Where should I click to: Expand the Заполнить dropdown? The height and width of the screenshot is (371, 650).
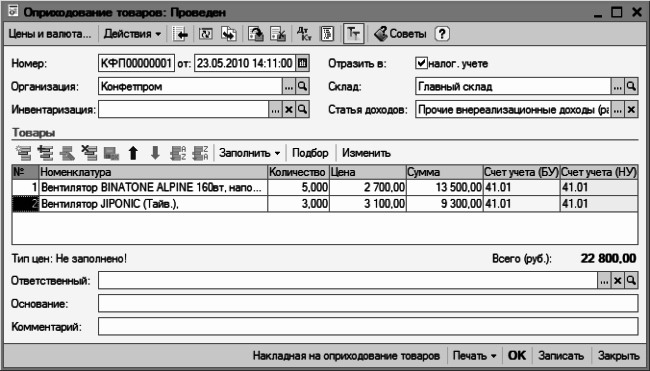click(250, 153)
